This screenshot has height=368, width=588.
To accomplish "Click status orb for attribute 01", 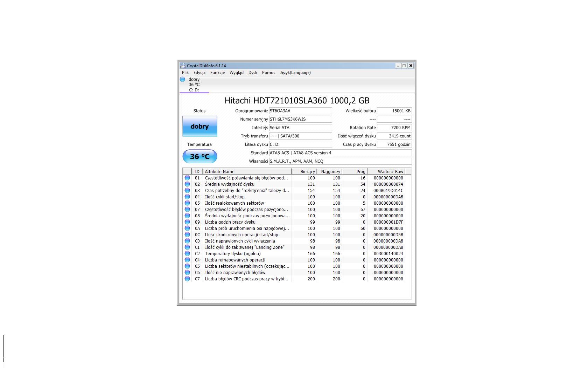I will tap(187, 178).
